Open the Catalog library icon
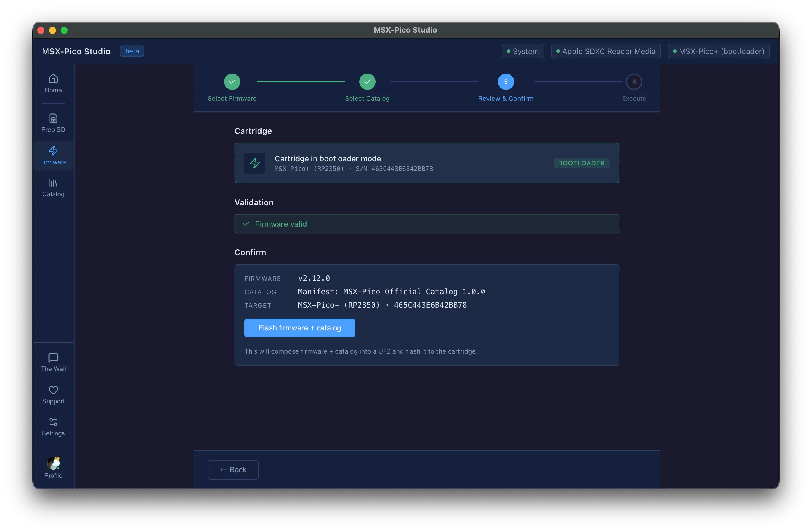This screenshot has height=532, width=812. (x=53, y=183)
